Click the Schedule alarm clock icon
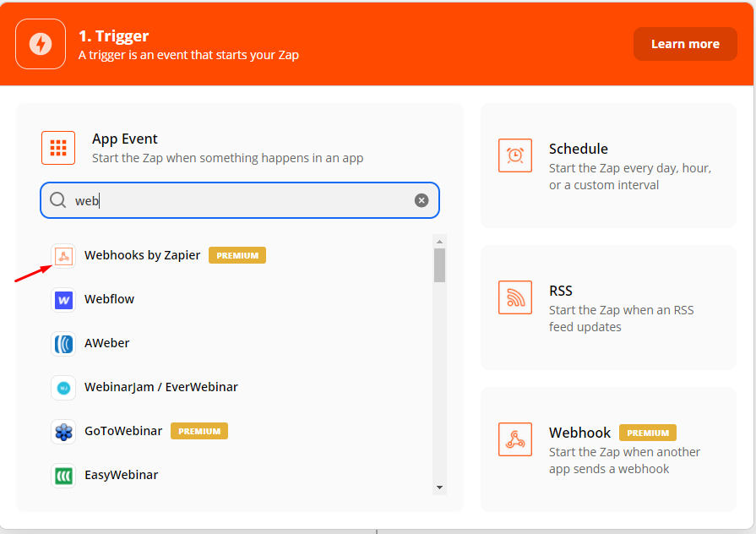 515,155
